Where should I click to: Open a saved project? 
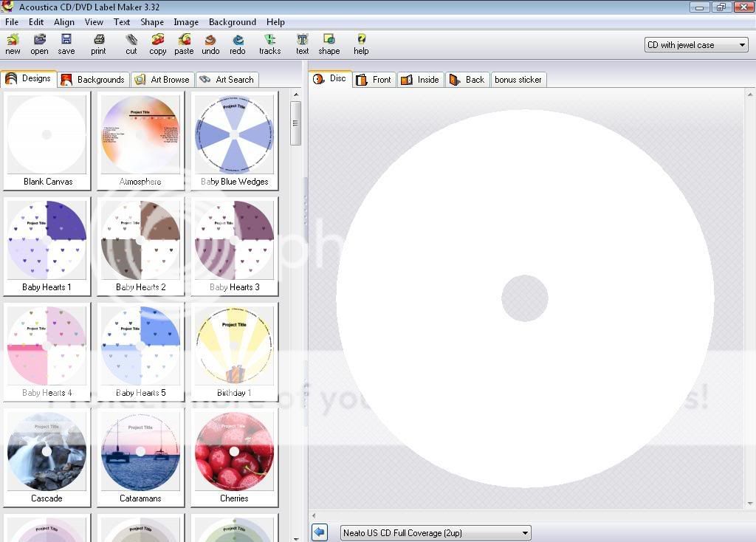(x=39, y=44)
